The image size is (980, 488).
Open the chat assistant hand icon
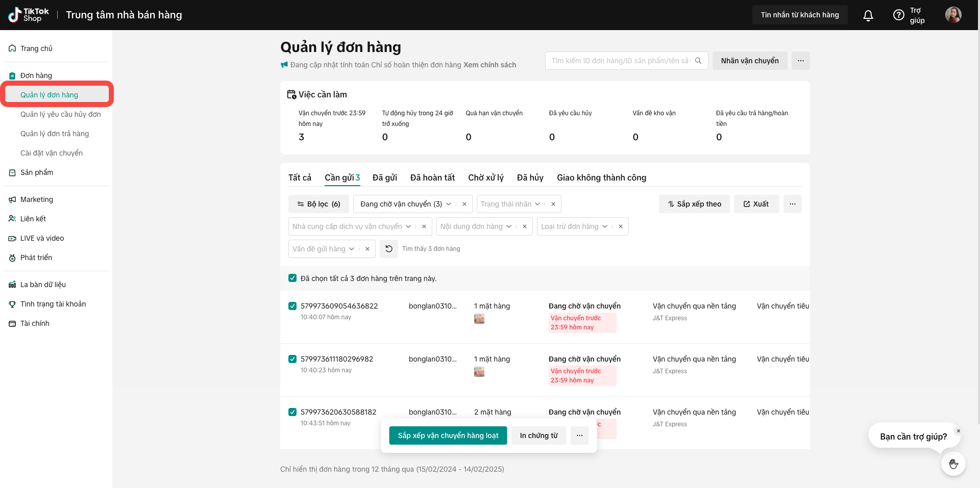(x=953, y=464)
